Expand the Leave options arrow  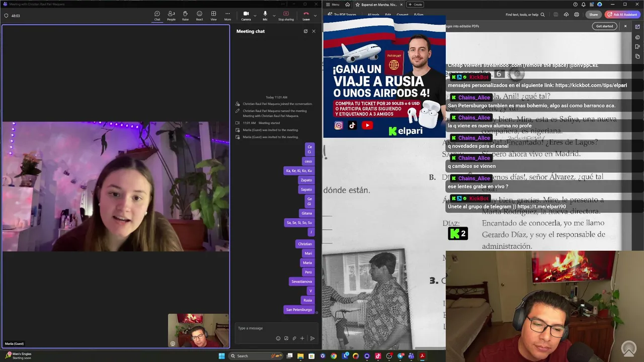[315, 16]
